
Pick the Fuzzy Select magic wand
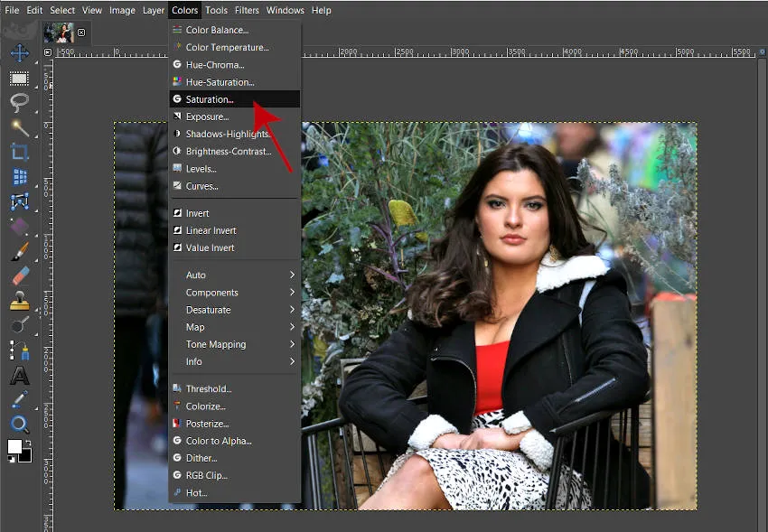pyautogui.click(x=19, y=127)
